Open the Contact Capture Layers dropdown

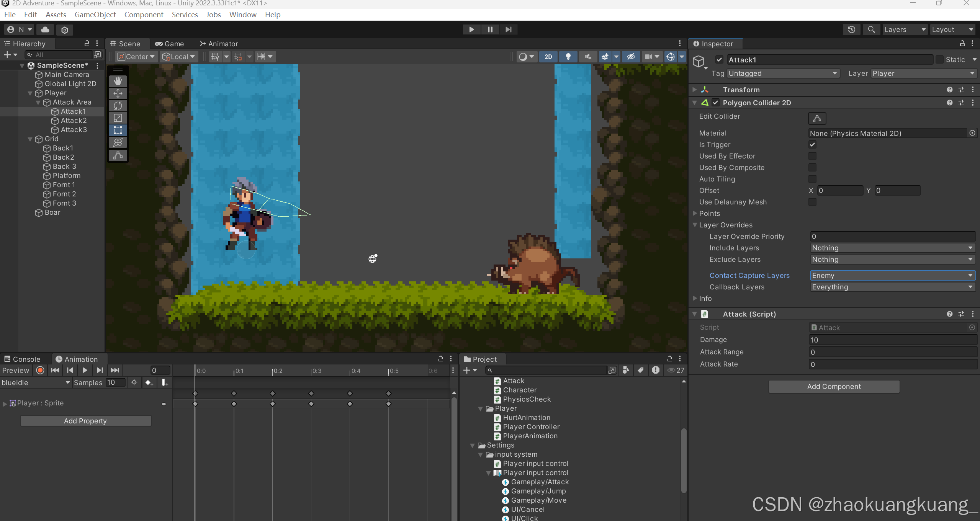tap(892, 276)
